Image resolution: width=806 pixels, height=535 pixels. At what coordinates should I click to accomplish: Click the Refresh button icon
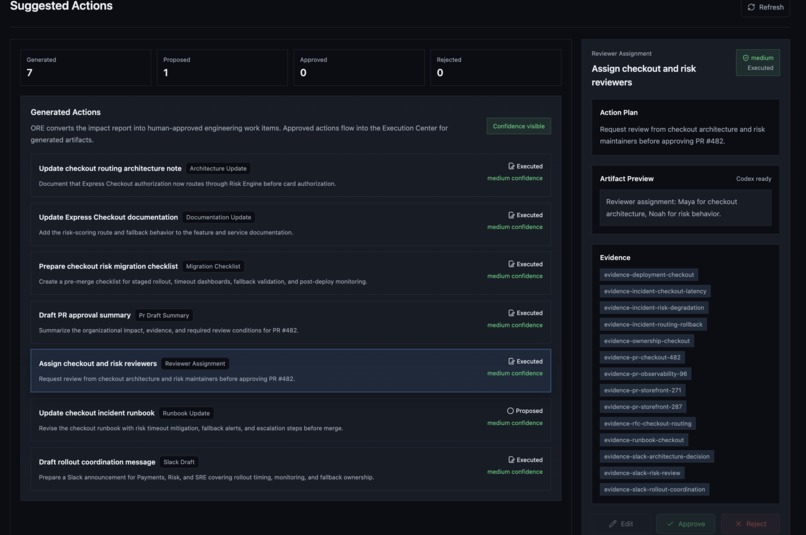tap(751, 7)
